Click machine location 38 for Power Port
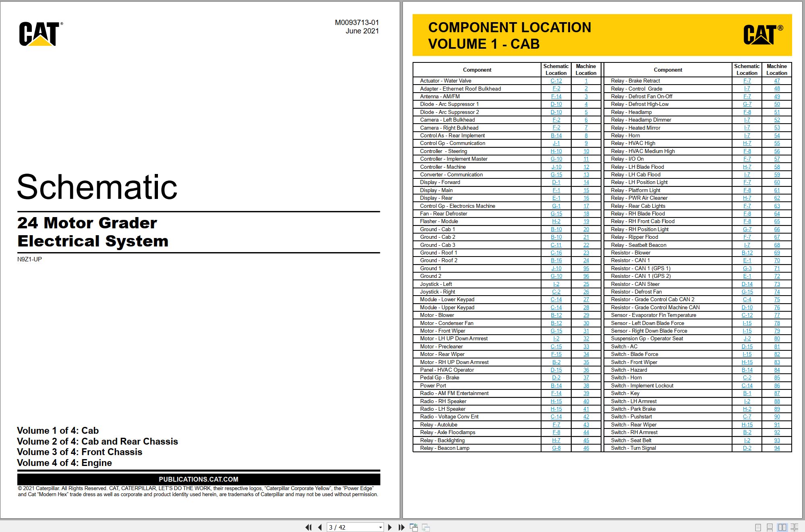This screenshot has width=805, height=532. (x=586, y=385)
